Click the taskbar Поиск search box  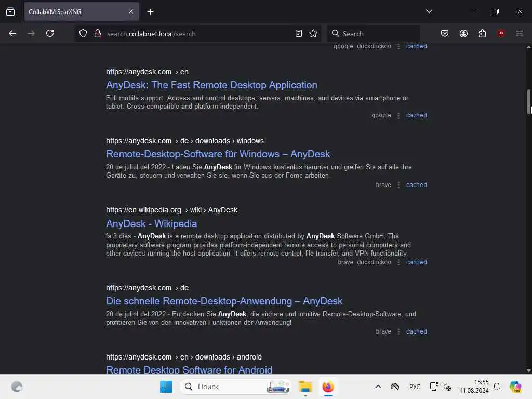[x=236, y=387]
